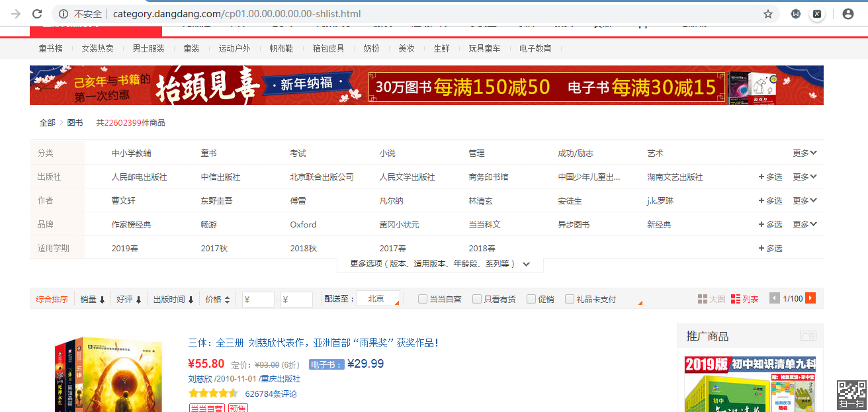Viewport: 868px width, 412px height.
Task: Open 三体 book cover thumbnail
Action: pyautogui.click(x=108, y=374)
